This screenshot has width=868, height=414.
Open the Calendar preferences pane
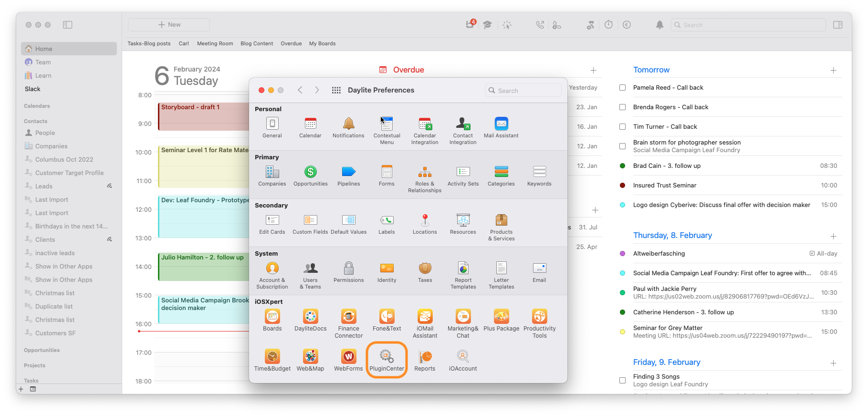coord(310,127)
